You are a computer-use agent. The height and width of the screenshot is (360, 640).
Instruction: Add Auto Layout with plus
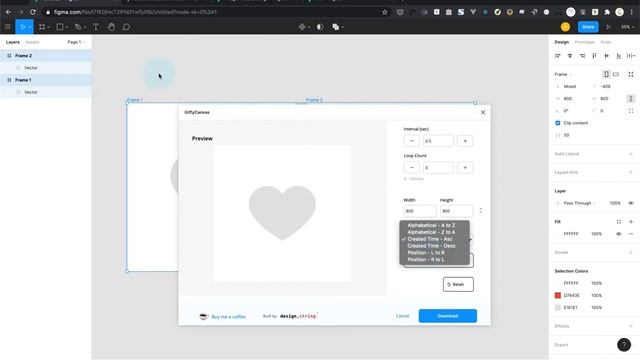pos(631,154)
